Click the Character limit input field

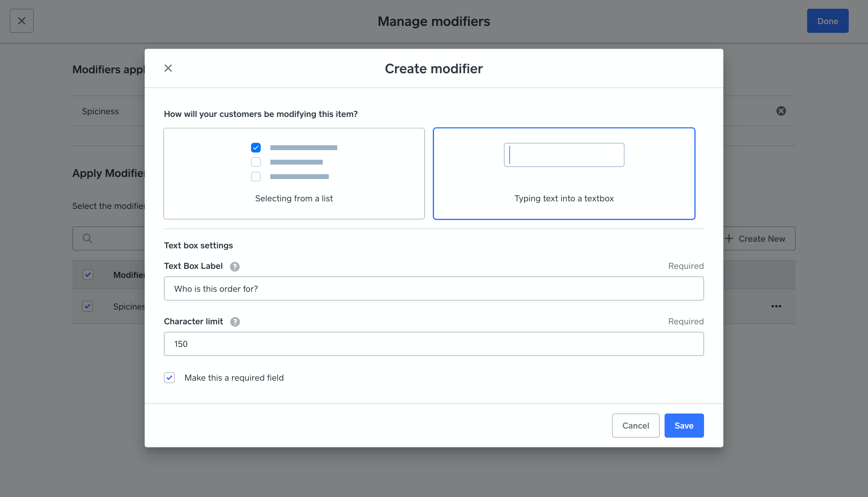433,344
